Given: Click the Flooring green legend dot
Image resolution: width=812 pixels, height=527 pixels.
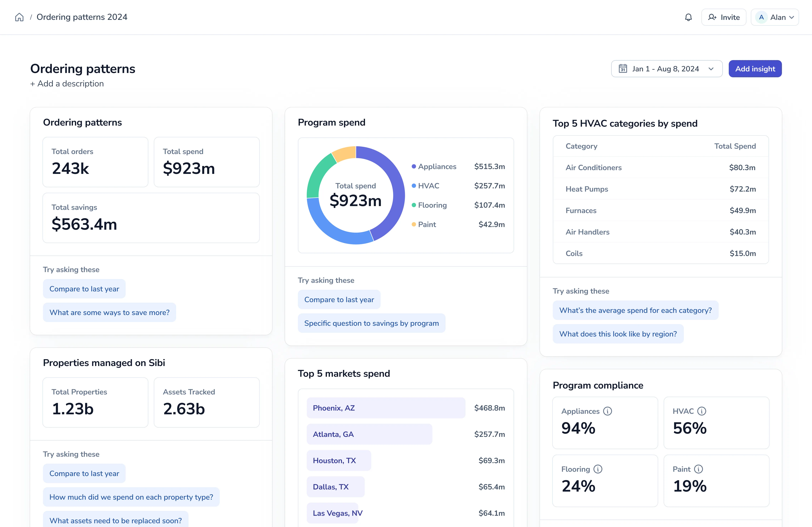Looking at the screenshot, I should pos(414,205).
